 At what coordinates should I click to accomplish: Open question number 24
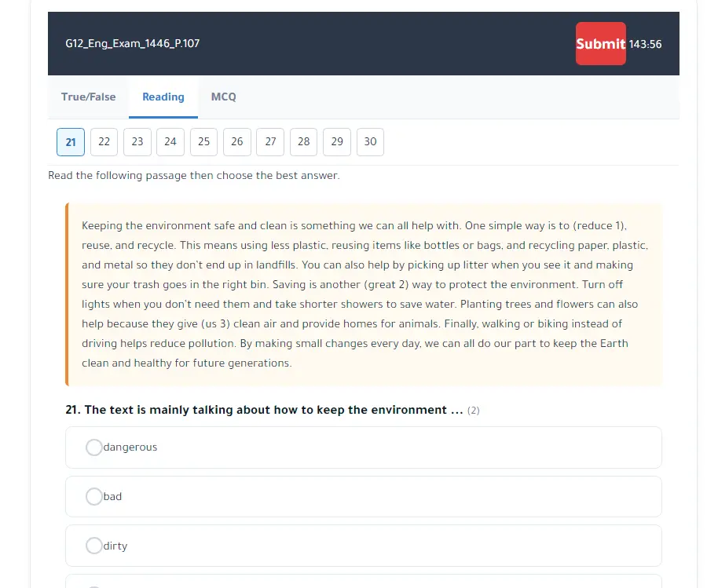(x=170, y=142)
